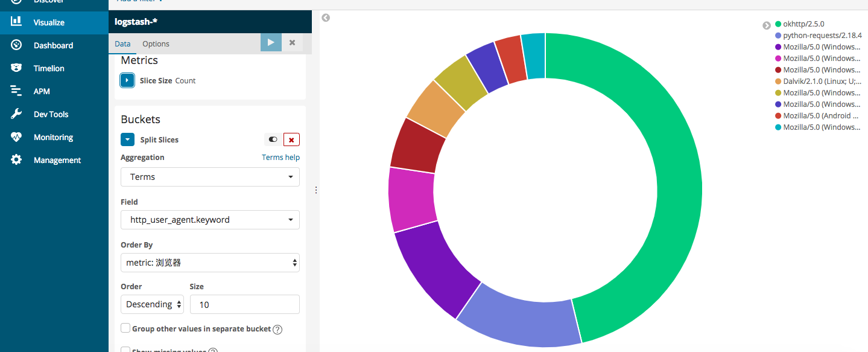Open the Terms help link

coord(280,157)
